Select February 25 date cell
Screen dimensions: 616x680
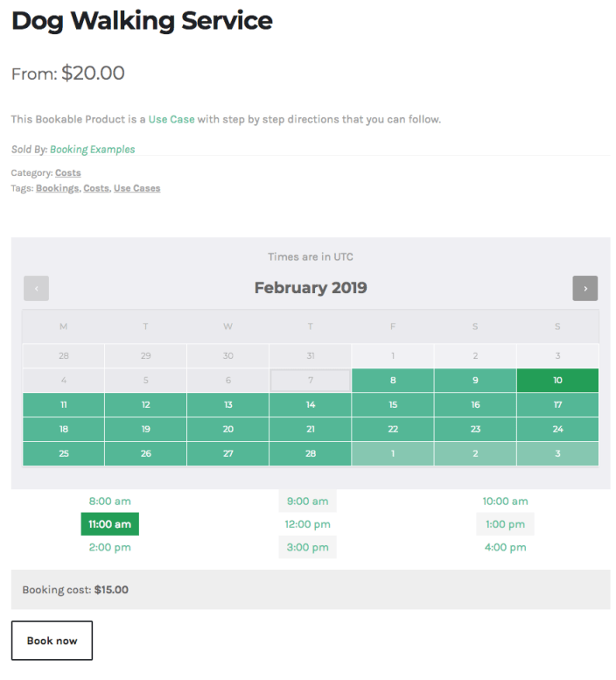tap(63, 453)
